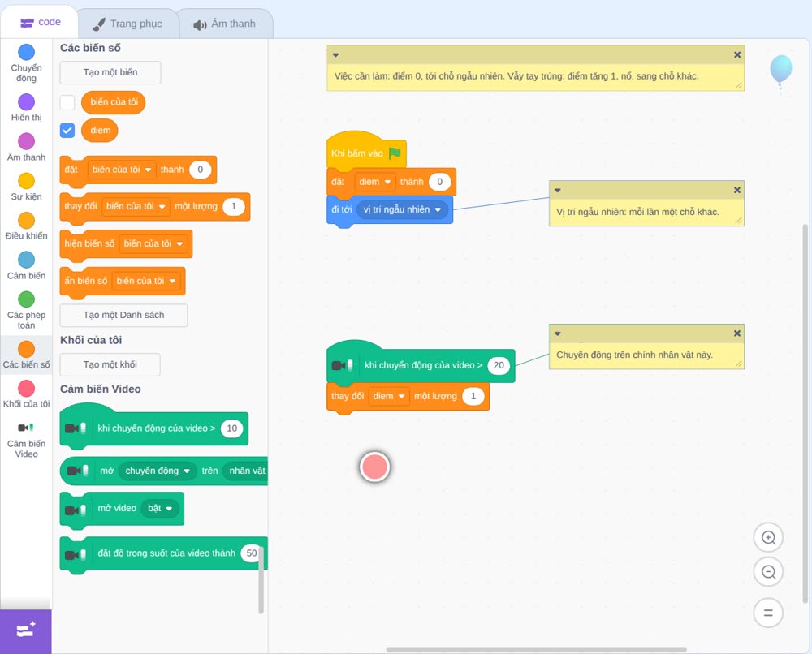812x654 pixels.
Task: Zoom in on the workspace
Action: (x=768, y=538)
